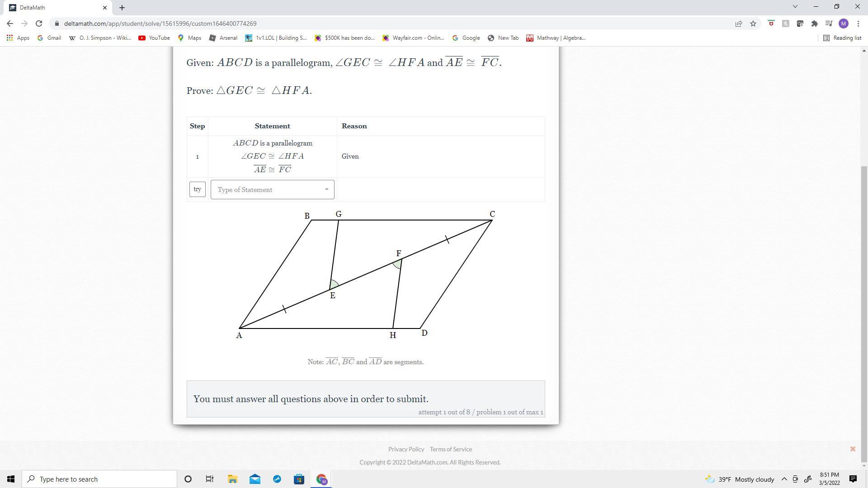Viewport: 868px width, 488px height.
Task: Click the share page icon
Action: 739,23
